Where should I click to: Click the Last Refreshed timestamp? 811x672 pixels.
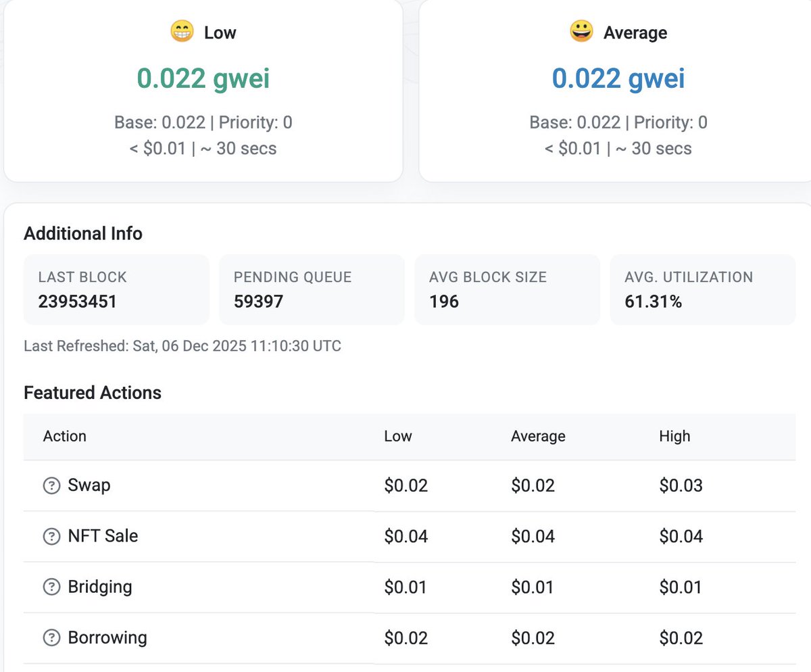181,345
